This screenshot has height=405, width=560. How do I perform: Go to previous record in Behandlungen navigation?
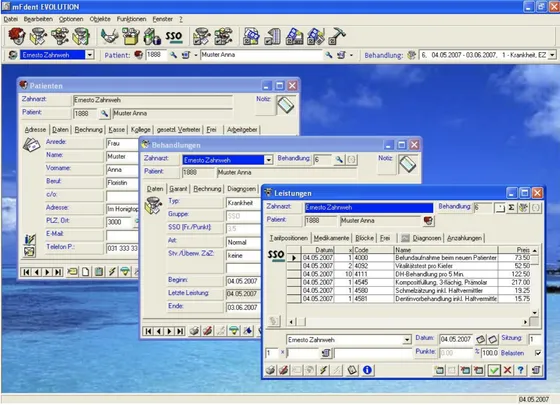[159, 331]
